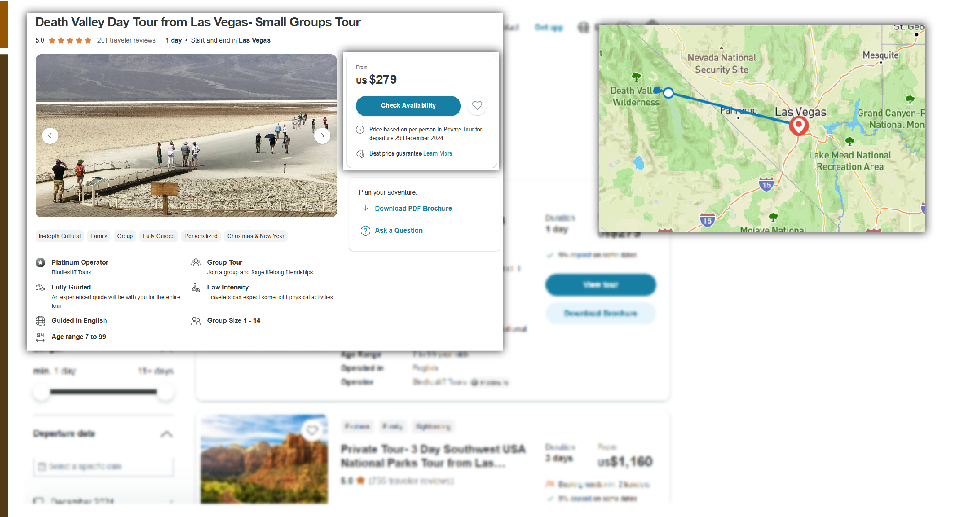Click the PDF download icon

click(x=365, y=208)
